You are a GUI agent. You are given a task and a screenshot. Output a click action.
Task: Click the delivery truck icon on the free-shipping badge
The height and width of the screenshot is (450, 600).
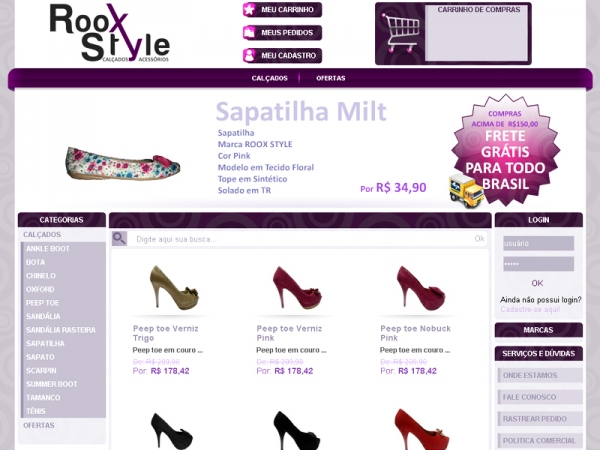click(x=466, y=191)
